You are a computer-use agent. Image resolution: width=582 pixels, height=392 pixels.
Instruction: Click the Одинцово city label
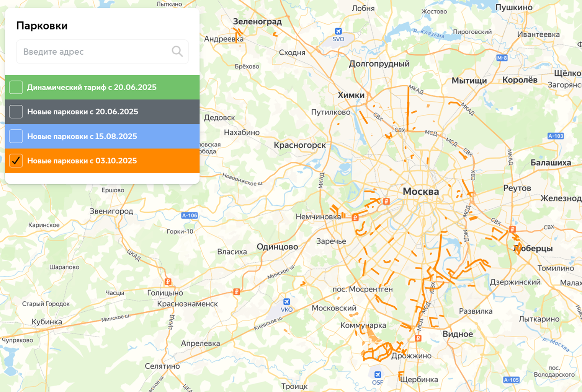click(x=277, y=247)
